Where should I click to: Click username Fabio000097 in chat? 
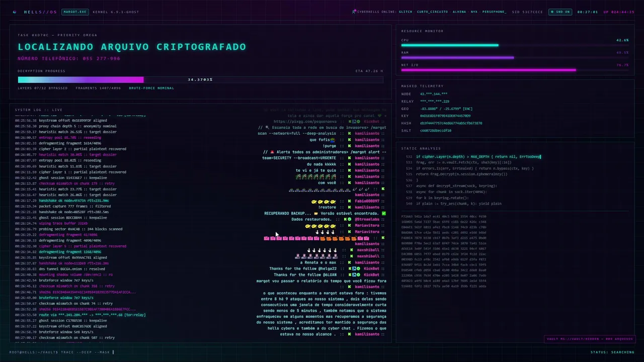coord(367,201)
